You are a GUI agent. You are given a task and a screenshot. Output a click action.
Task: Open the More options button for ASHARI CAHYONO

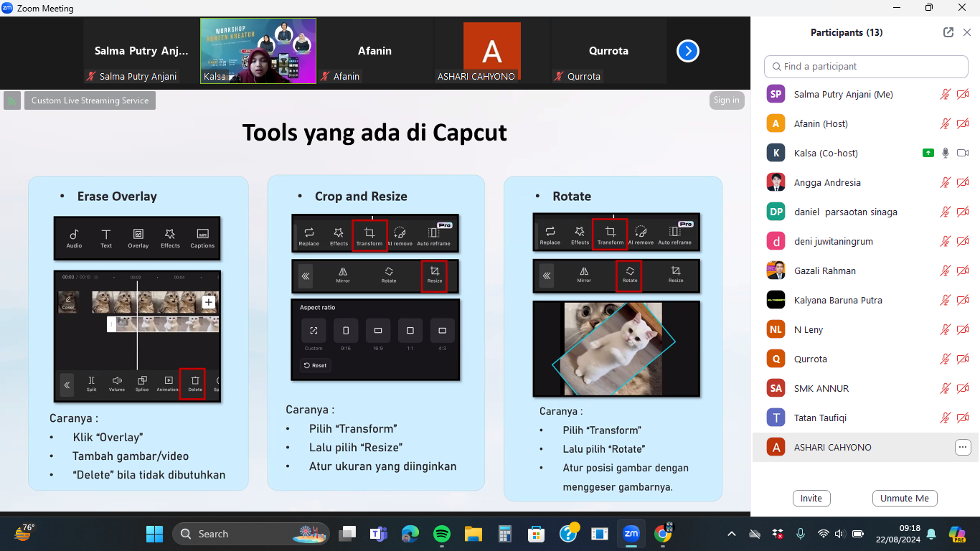(x=963, y=447)
